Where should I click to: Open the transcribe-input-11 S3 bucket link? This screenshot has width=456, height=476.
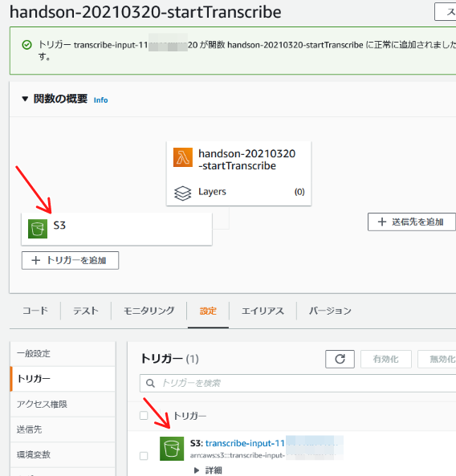pos(245,443)
